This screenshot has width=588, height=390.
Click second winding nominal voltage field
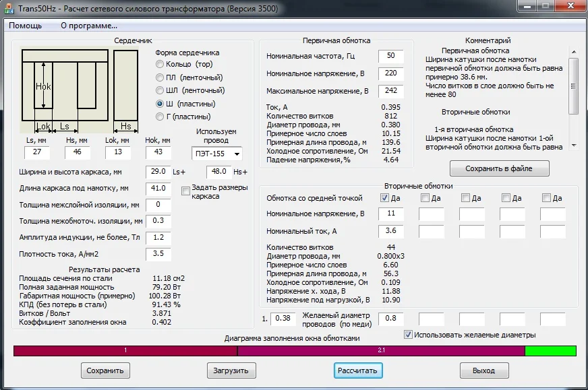coord(432,214)
